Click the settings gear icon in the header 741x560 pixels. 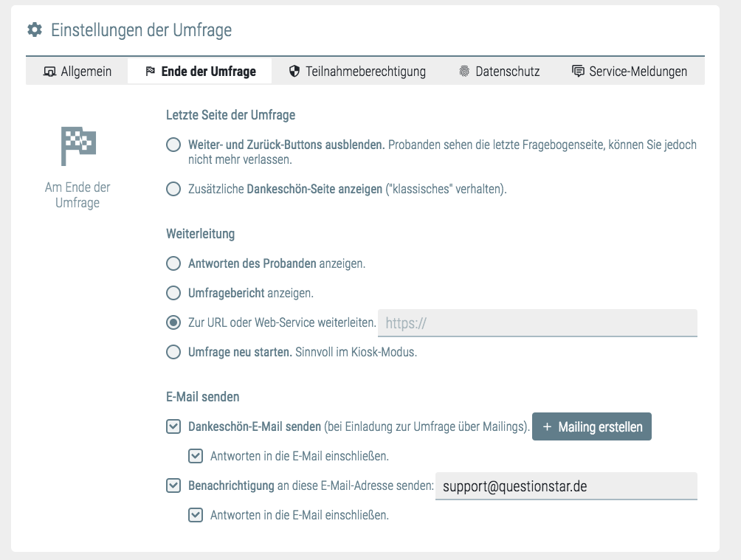click(35, 30)
